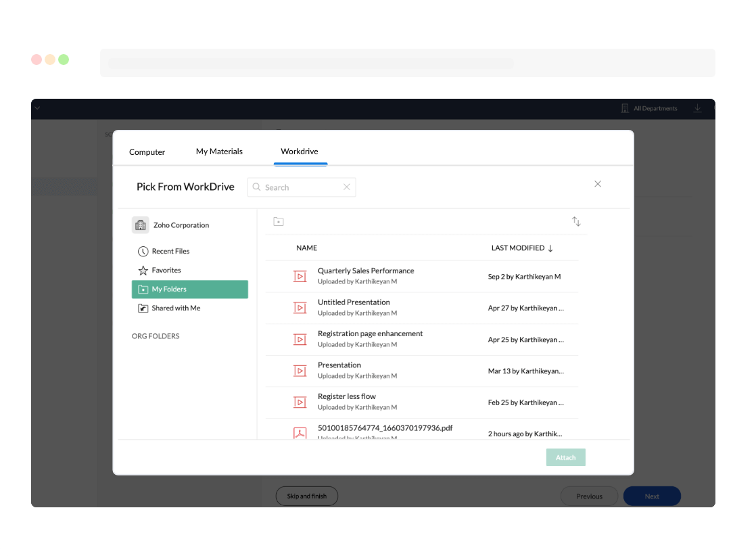This screenshot has width=756, height=556.
Task: Expand the chevron at top-left header
Action: [x=37, y=108]
